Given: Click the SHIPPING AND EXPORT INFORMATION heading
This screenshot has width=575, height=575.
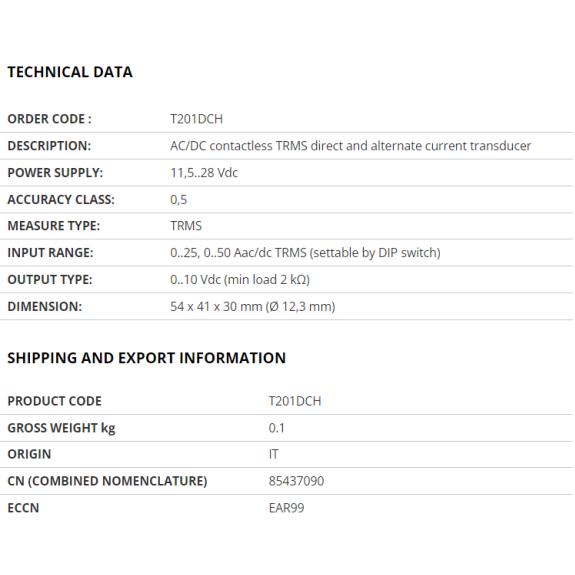Looking at the screenshot, I should [147, 358].
